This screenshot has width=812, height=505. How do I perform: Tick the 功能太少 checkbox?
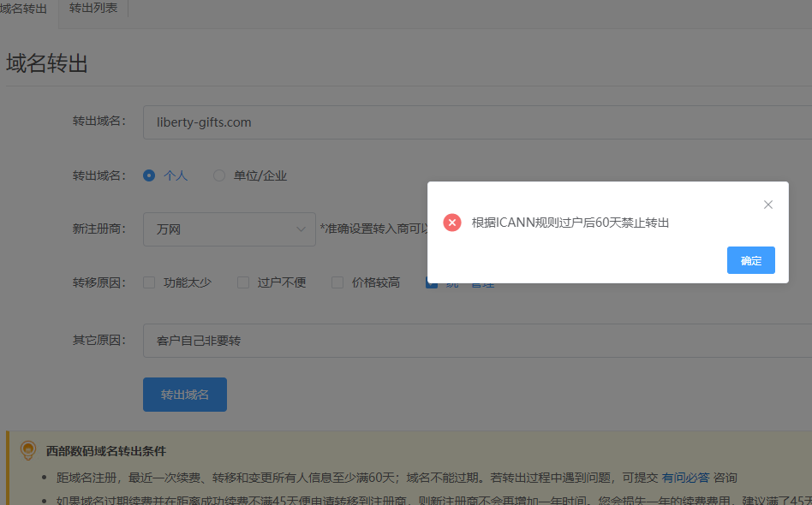149,282
